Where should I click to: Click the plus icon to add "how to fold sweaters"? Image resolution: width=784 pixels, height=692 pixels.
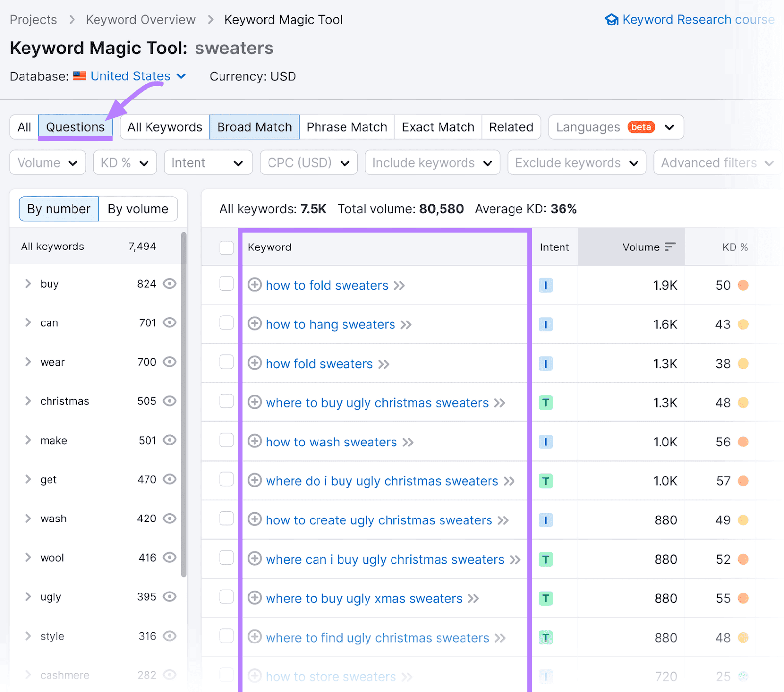[255, 285]
